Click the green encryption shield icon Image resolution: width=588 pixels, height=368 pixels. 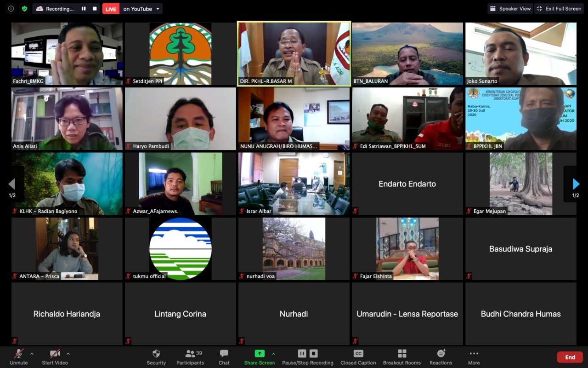tap(24, 9)
